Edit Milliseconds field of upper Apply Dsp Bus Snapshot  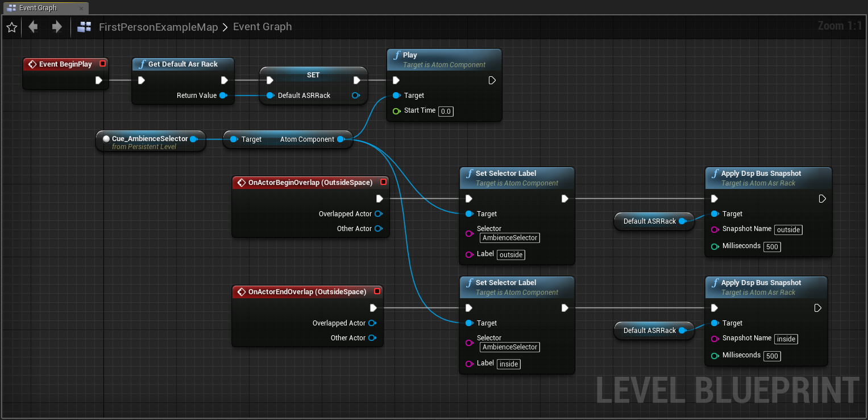pos(772,247)
